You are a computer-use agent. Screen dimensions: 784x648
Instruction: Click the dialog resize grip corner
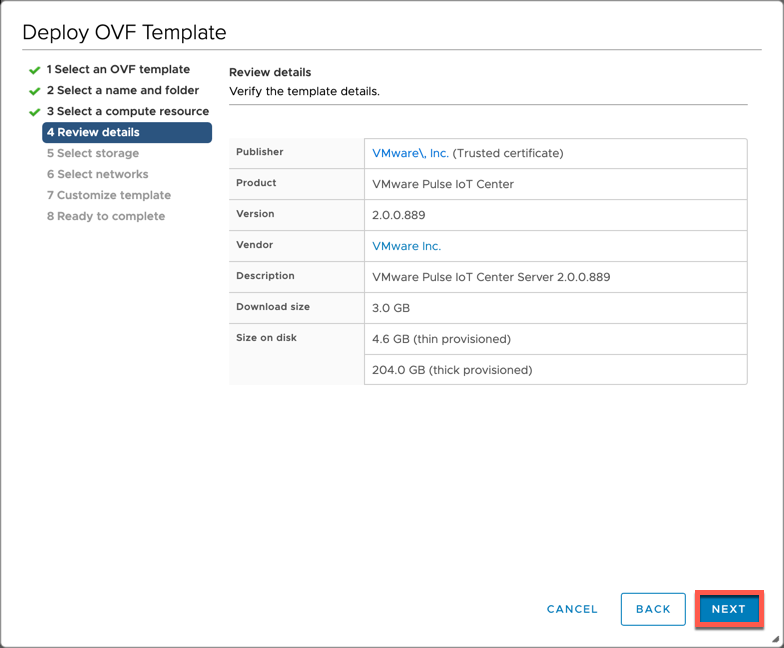pos(776,638)
